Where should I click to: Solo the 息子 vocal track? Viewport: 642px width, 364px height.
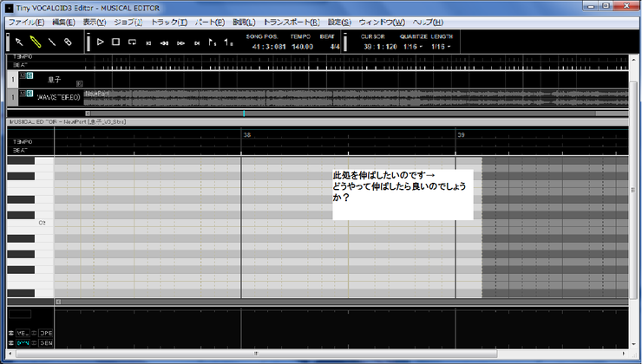(x=29, y=75)
